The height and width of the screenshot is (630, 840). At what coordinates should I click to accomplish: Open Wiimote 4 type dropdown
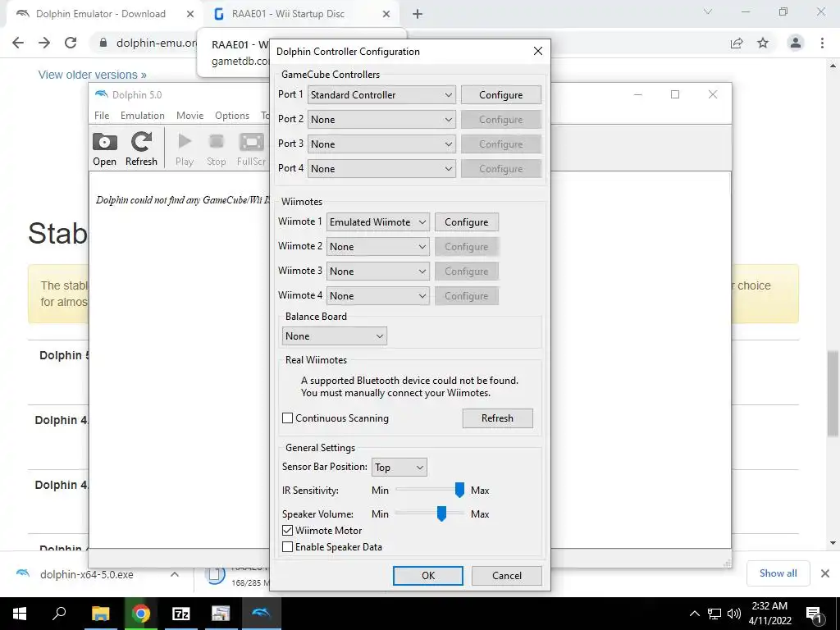tap(378, 295)
